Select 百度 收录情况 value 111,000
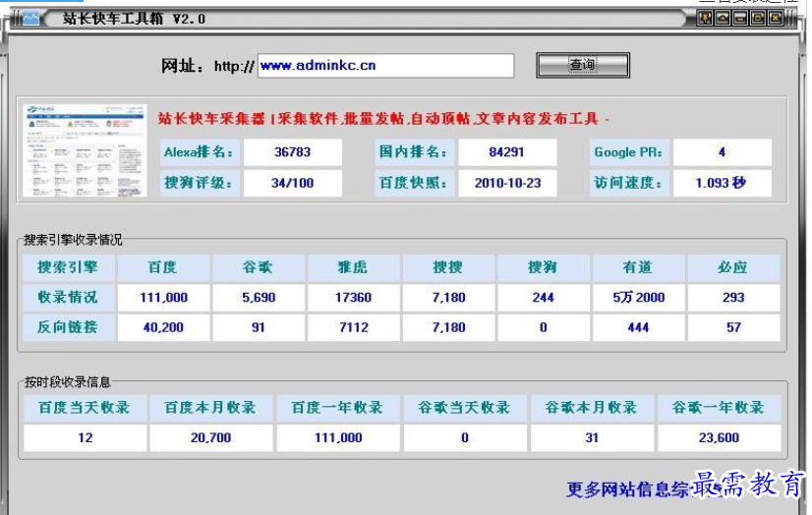The height and width of the screenshot is (515, 812). click(x=163, y=298)
